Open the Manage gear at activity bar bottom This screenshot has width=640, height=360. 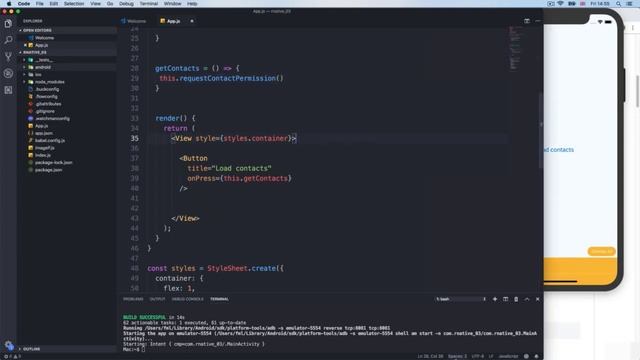click(9, 345)
